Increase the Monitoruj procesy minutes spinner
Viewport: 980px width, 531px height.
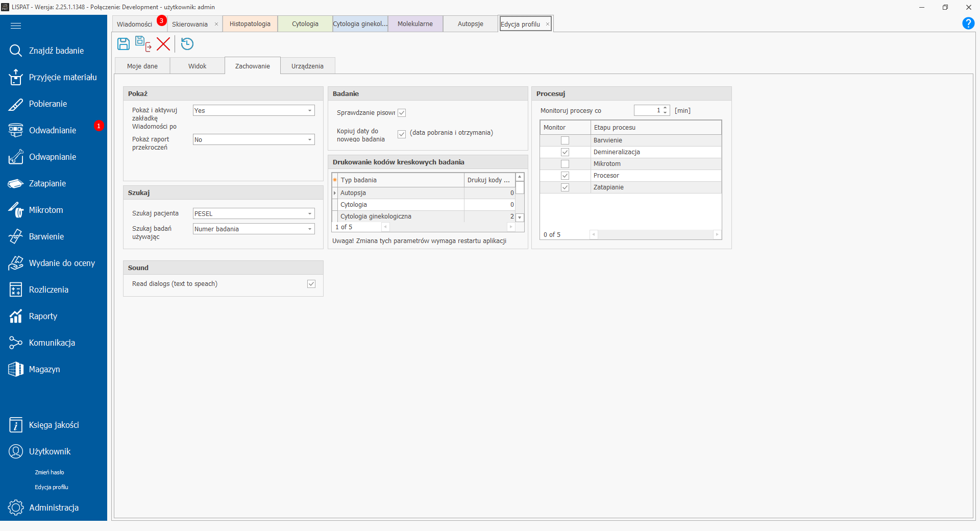pyautogui.click(x=665, y=108)
